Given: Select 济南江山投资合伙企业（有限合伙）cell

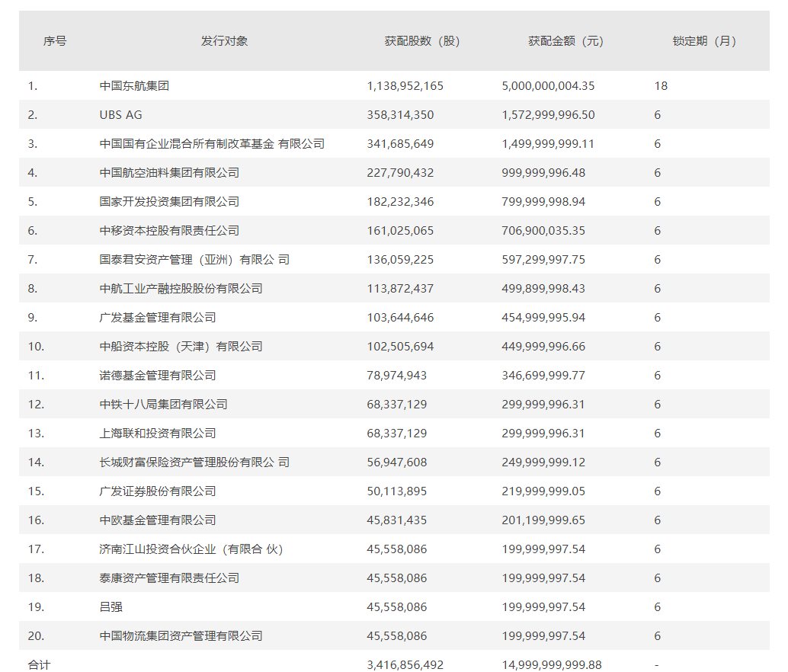Looking at the screenshot, I should click(191, 549).
